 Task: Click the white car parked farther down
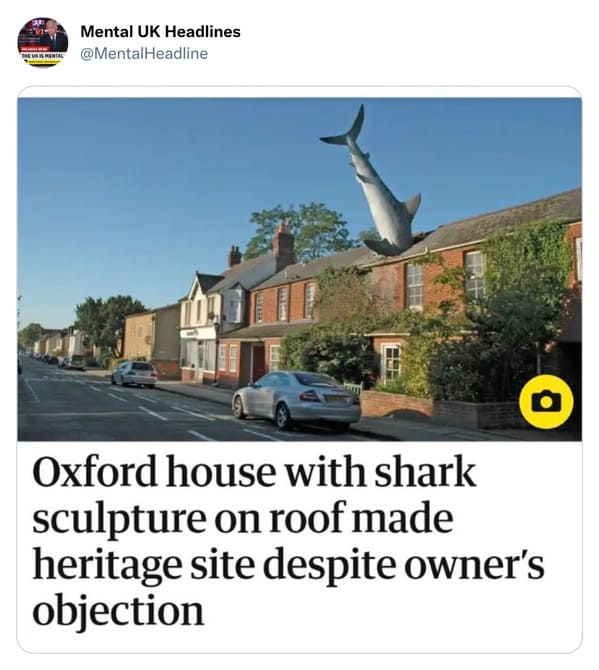134,374
